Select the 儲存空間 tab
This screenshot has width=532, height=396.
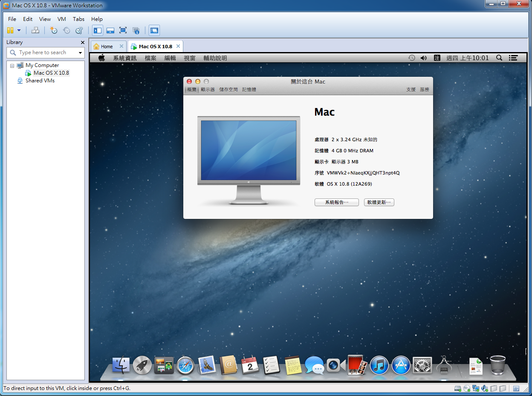tap(228, 90)
